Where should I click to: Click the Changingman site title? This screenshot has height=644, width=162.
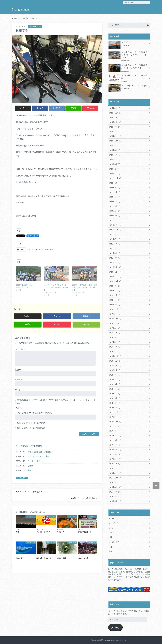click(x=20, y=9)
